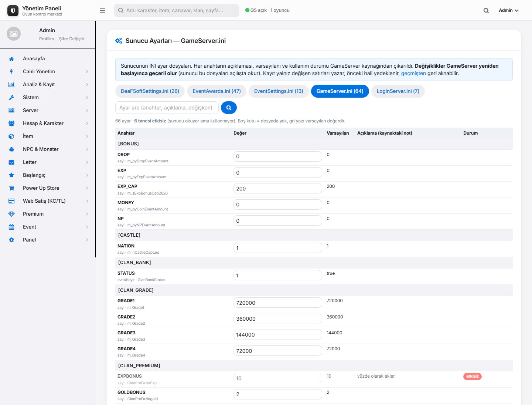
Task: Select the Anasayfa menu item
Action: 48,59
